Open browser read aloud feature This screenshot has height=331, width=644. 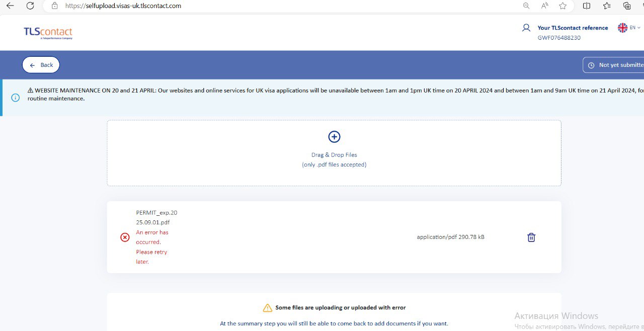[544, 6]
